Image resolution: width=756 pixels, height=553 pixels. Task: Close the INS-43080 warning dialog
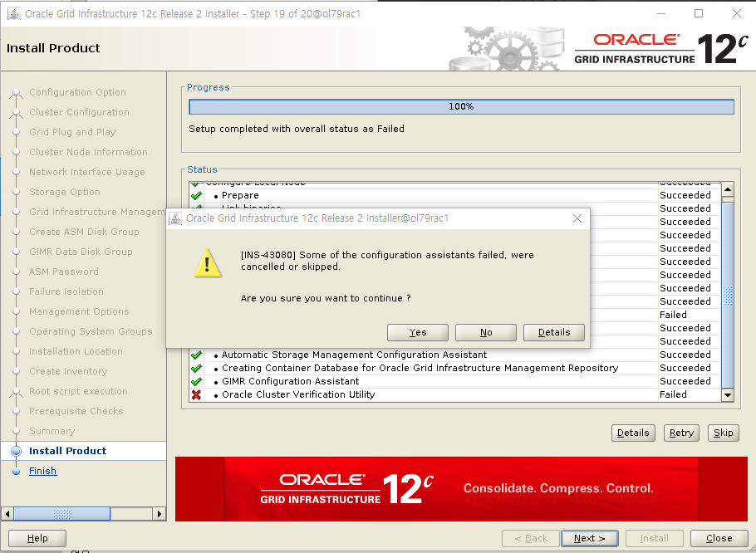(x=577, y=218)
